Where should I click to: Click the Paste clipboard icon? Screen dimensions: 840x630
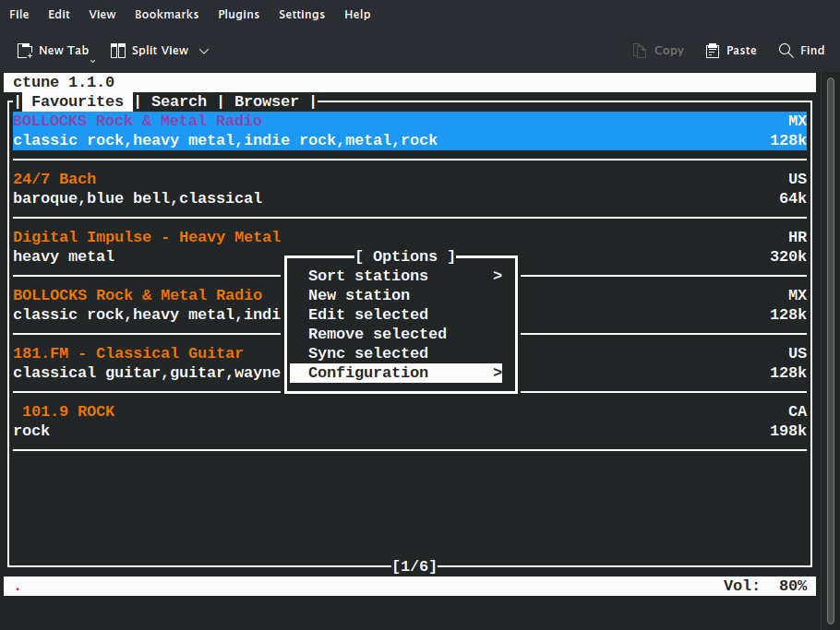(713, 51)
